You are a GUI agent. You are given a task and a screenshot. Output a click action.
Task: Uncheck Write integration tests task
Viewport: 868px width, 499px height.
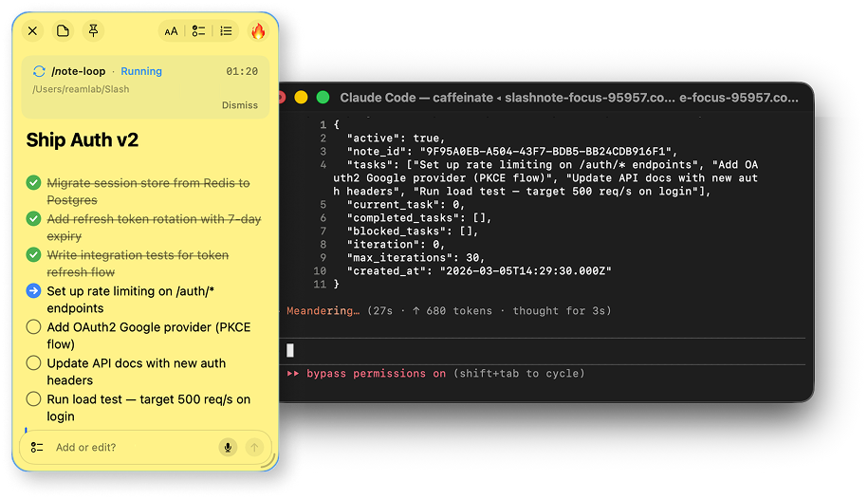(x=34, y=255)
